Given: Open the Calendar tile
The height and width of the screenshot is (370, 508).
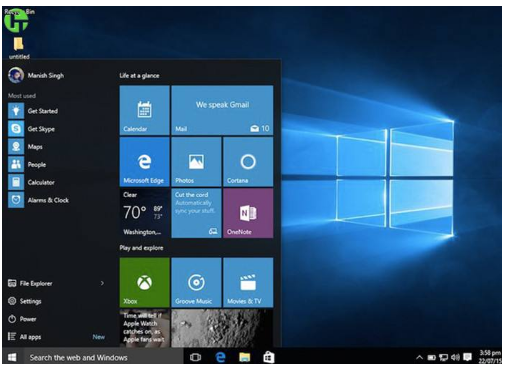Looking at the screenshot, I should (x=144, y=110).
